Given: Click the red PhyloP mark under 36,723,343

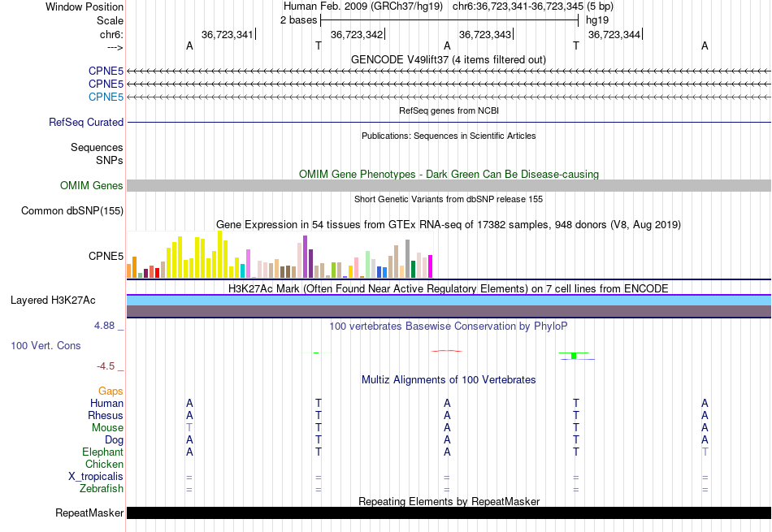Looking at the screenshot, I should 447,351.
